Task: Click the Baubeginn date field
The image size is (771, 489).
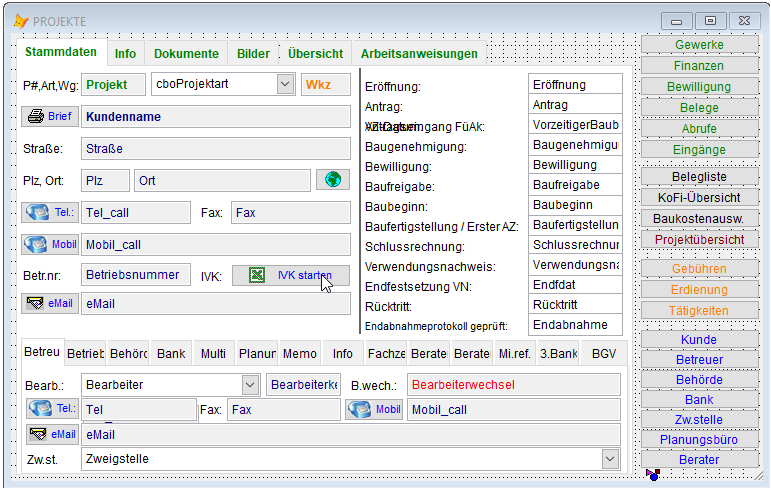Action: [575, 205]
